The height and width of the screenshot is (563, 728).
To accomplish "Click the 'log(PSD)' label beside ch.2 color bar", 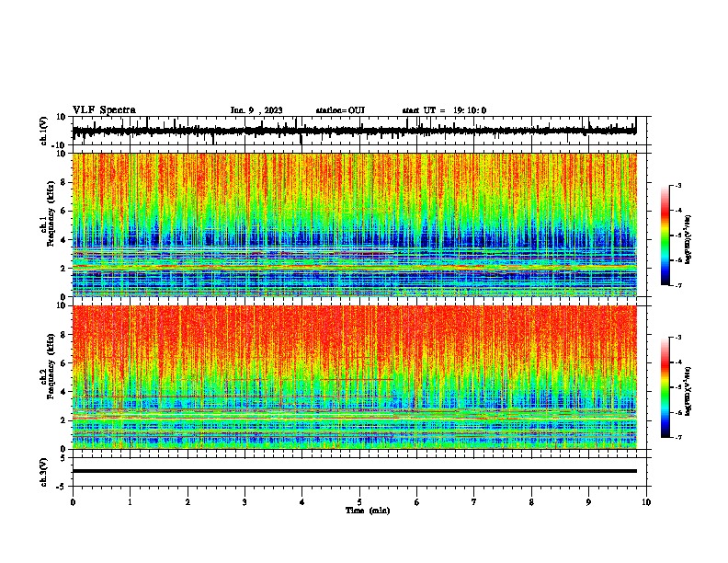I will pyautogui.click(x=688, y=392).
